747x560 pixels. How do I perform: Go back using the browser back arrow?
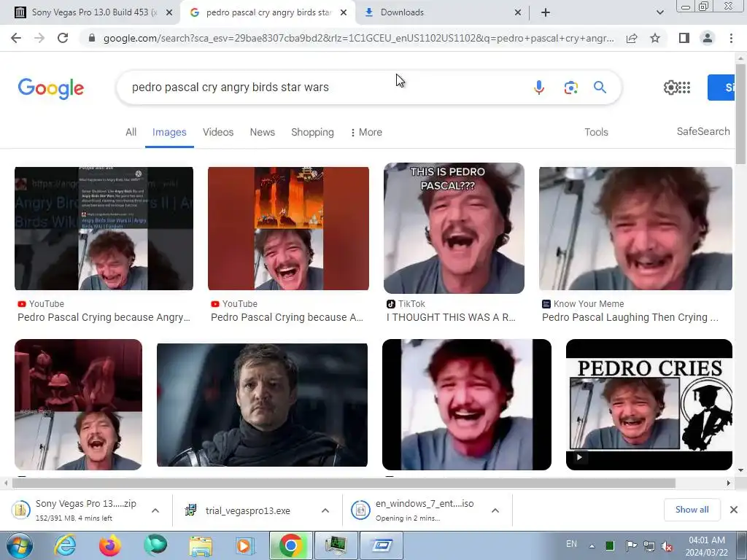coord(16,38)
